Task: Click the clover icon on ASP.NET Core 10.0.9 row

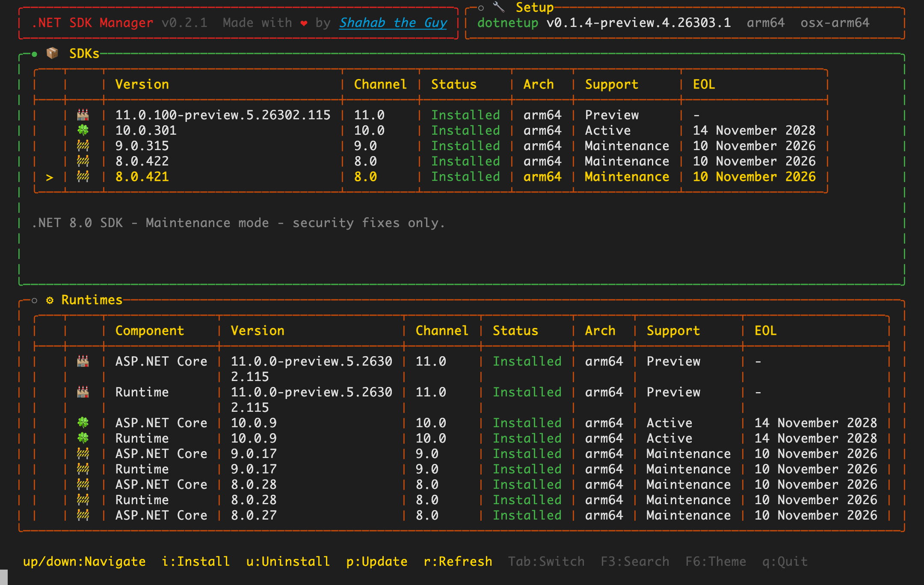Action: [83, 422]
